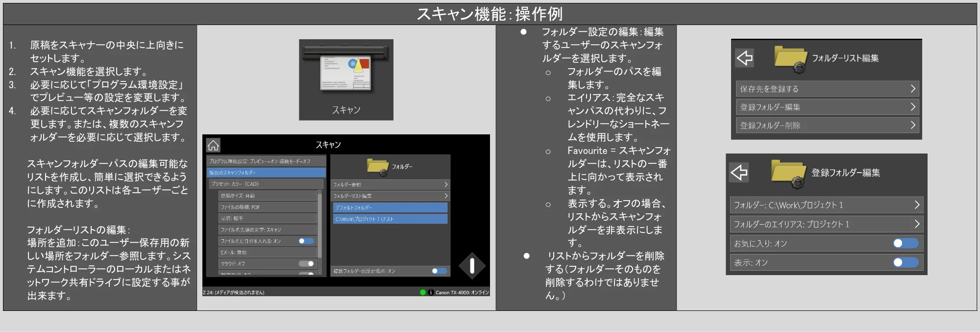Click Canon TX-4000: オンライン status text
This screenshot has width=980, height=332.
462,292
